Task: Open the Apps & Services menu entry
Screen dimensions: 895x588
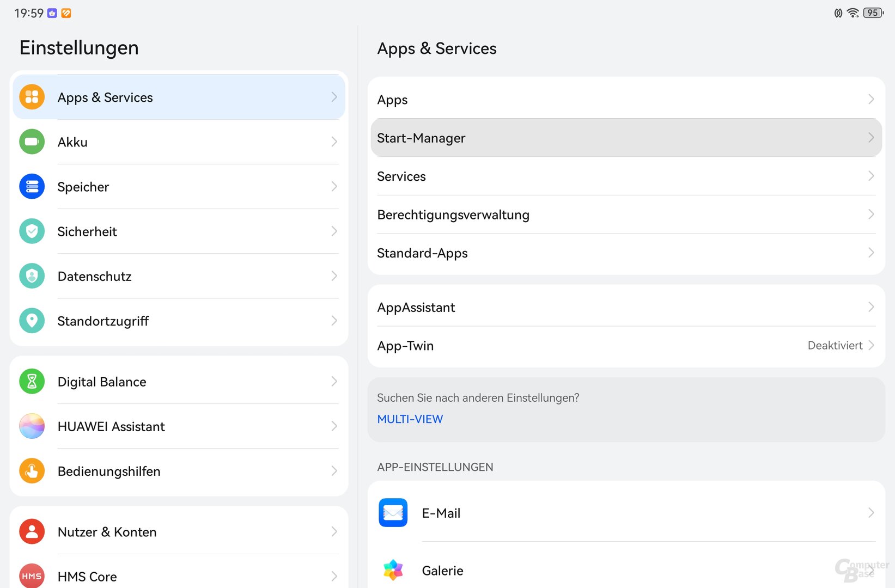Action: point(179,97)
